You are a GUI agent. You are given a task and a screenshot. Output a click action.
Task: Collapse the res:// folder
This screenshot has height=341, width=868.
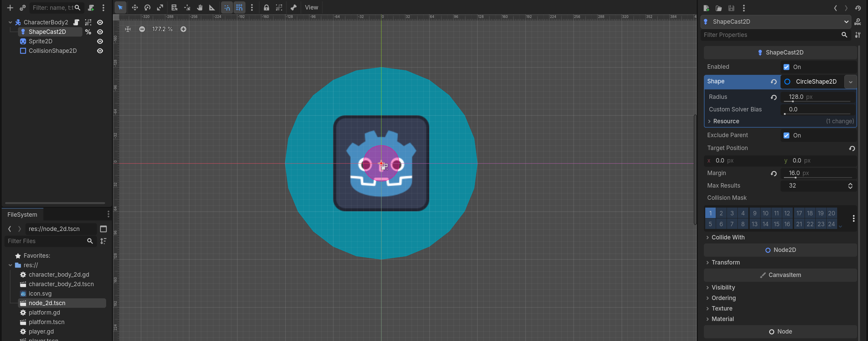click(10, 265)
